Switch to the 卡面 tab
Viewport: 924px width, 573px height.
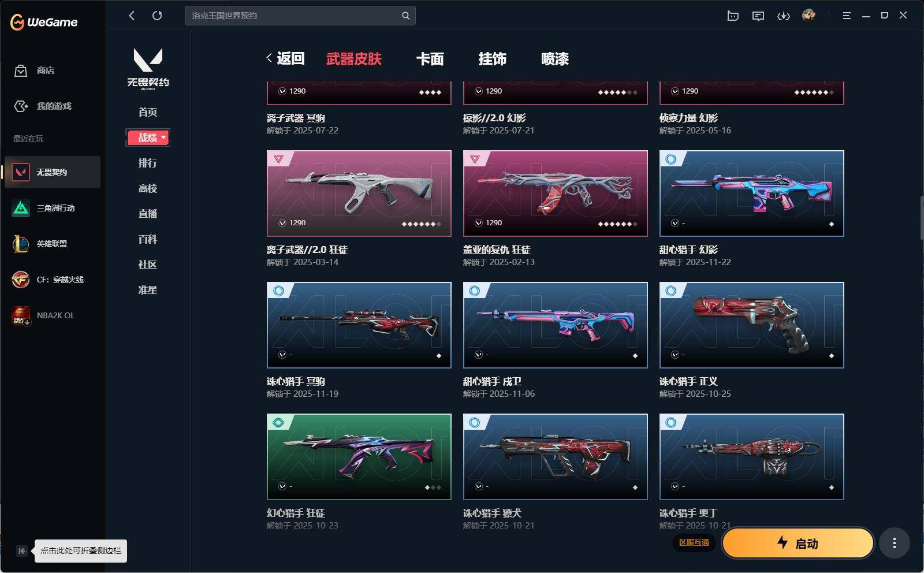tap(430, 59)
